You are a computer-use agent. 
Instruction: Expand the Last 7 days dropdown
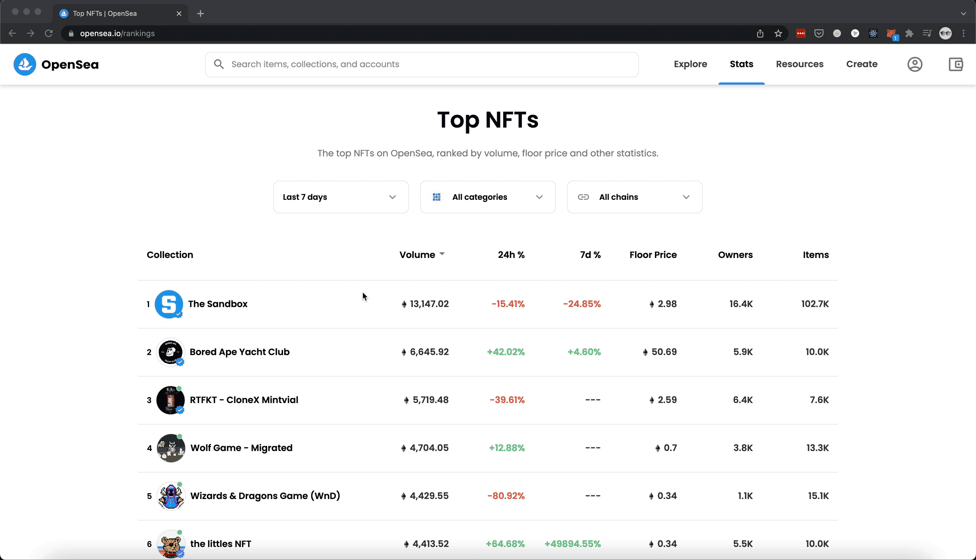click(x=341, y=197)
